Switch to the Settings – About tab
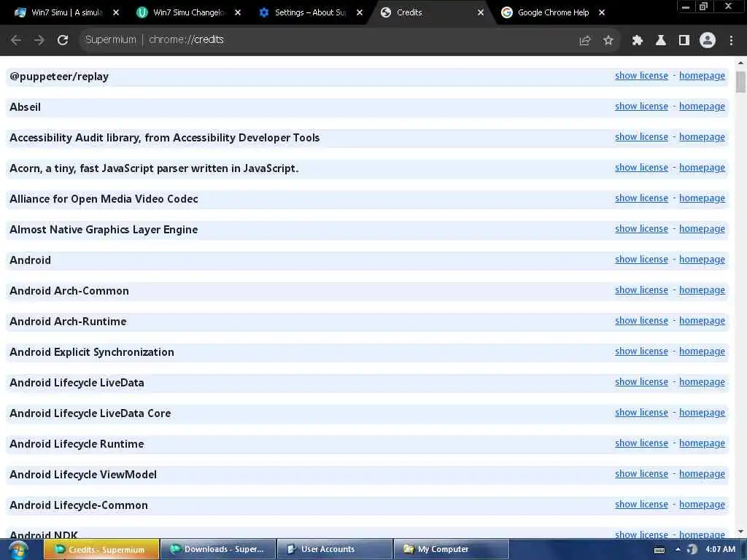The image size is (747, 560). (310, 12)
